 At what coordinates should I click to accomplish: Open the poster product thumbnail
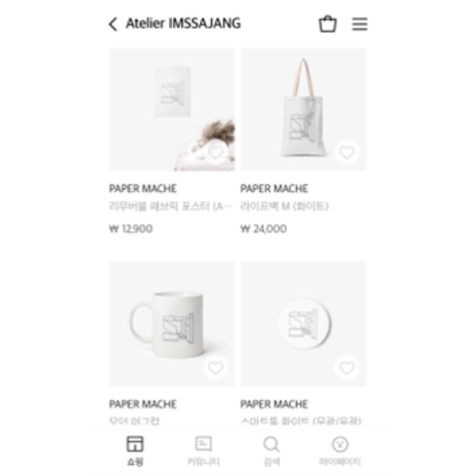tap(172, 110)
